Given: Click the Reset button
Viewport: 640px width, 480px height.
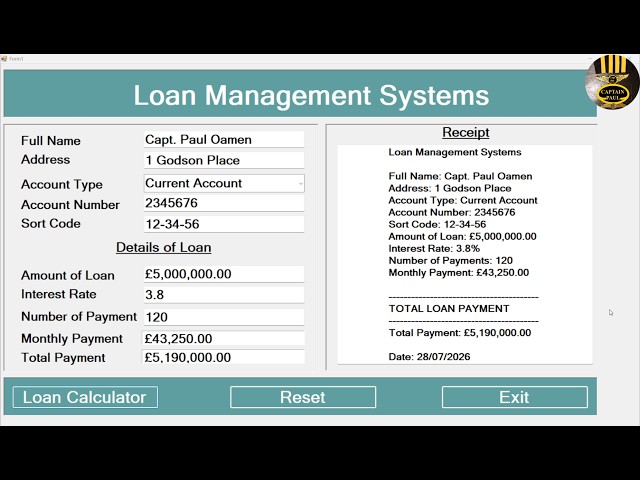Looking at the screenshot, I should tap(303, 397).
